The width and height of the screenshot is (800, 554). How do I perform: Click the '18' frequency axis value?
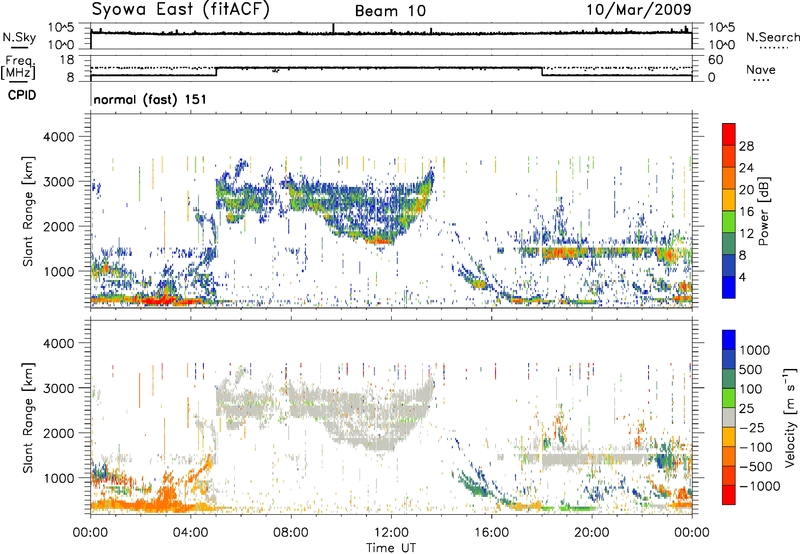click(67, 60)
